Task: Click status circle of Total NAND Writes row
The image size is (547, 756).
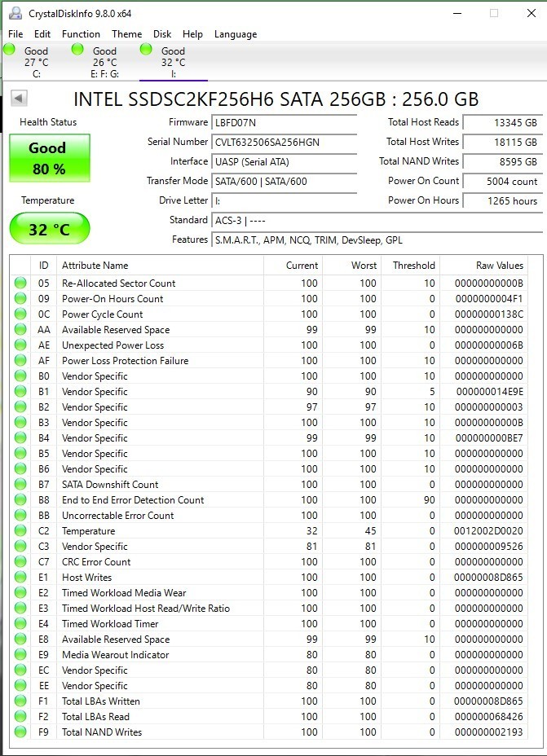Action: click(x=20, y=732)
